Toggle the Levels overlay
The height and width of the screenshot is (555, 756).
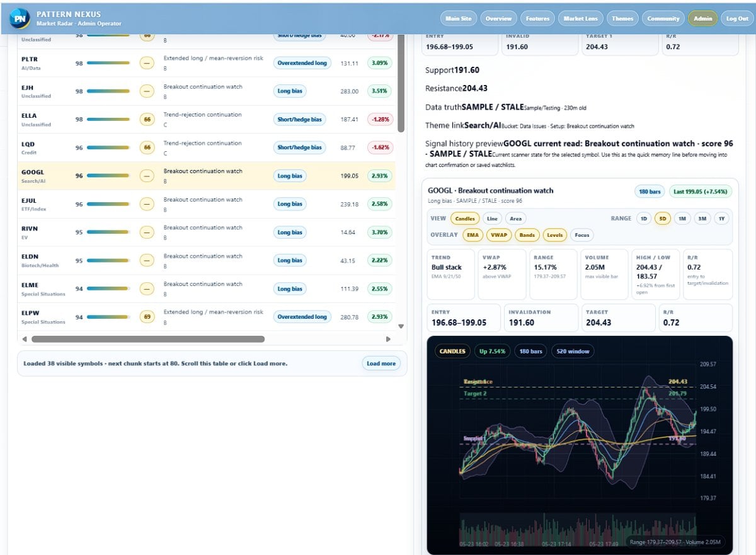click(554, 235)
